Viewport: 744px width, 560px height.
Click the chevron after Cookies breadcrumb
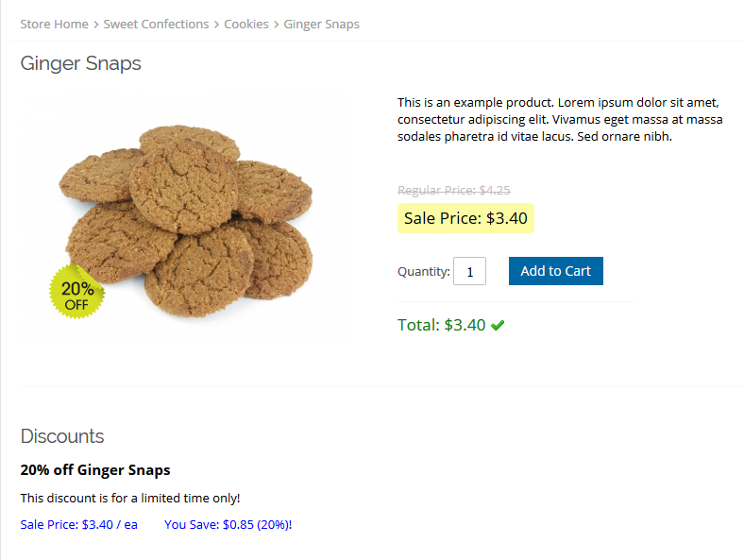pos(277,25)
